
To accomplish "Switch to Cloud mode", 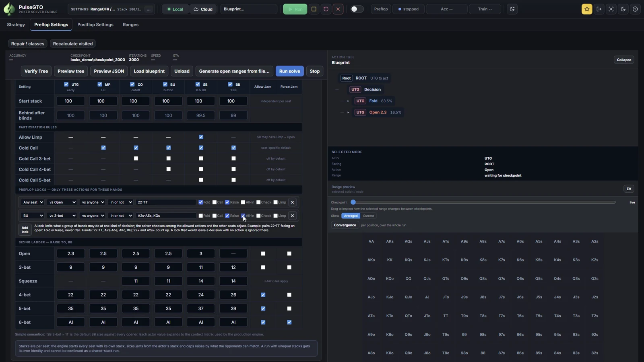I will 203,9.
